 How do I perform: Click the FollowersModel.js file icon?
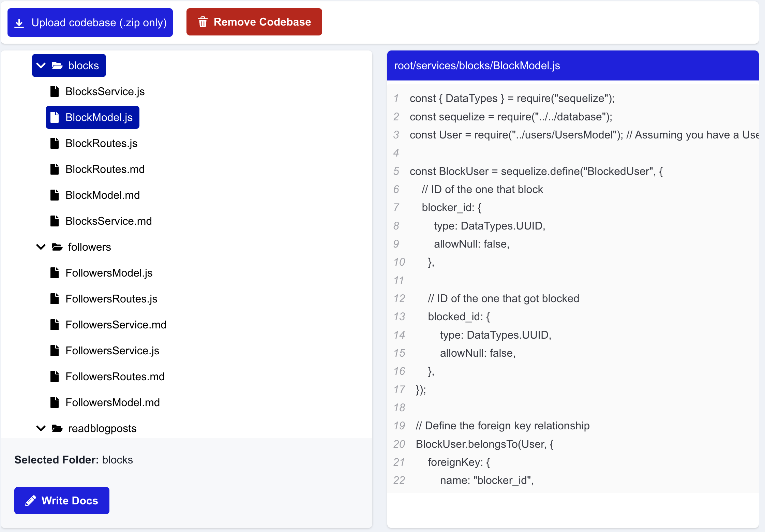pos(55,273)
